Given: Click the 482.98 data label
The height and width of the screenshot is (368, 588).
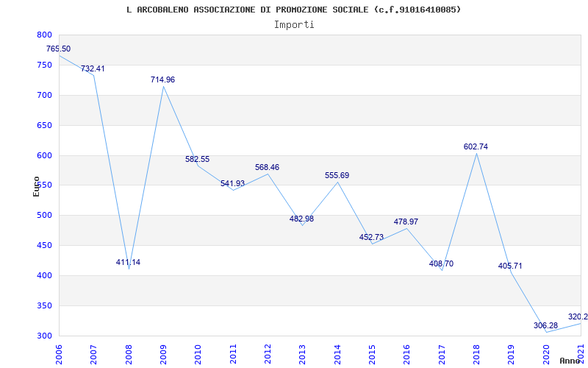Looking at the screenshot, I should 301,219.
